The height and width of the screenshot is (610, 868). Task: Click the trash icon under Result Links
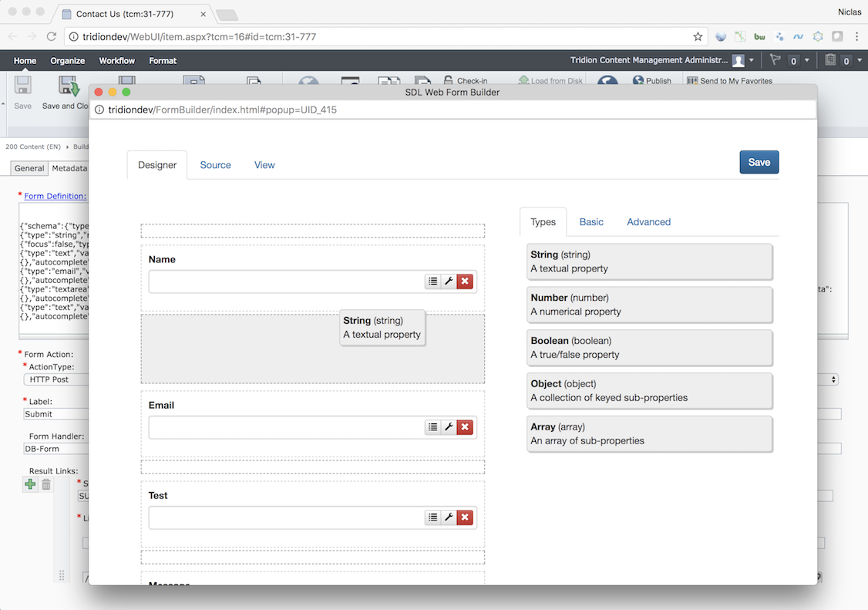(46, 484)
